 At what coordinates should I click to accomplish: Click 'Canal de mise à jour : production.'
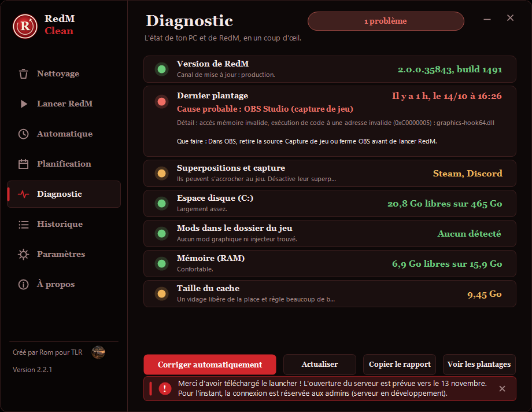click(x=226, y=75)
